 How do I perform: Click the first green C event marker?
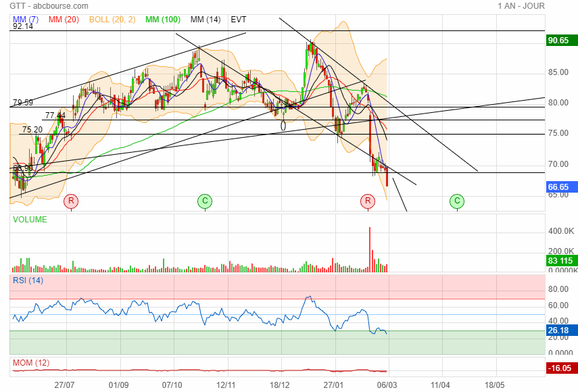point(205,201)
